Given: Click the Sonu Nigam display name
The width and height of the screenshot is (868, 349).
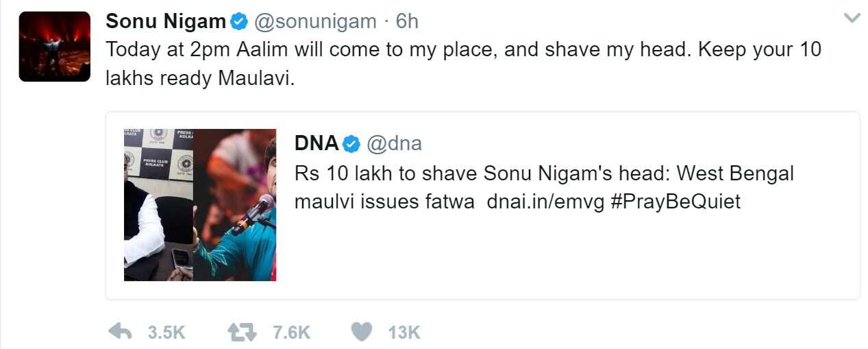Looking at the screenshot, I should [166, 22].
